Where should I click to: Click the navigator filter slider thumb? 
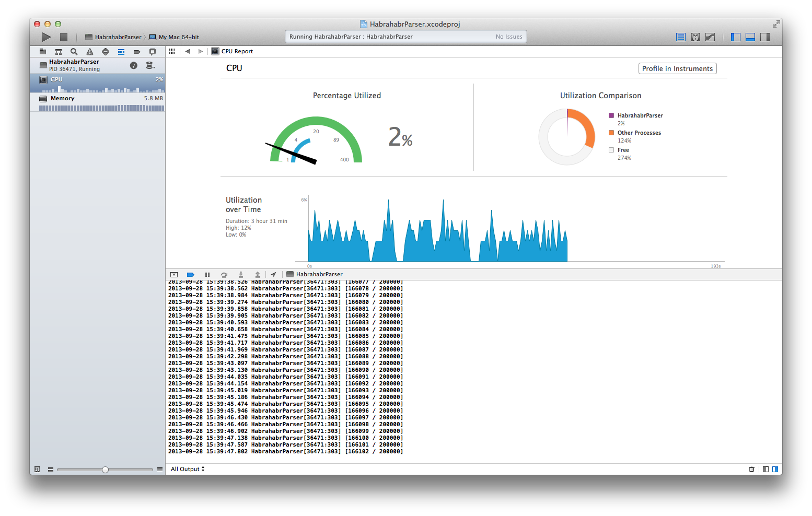coord(105,470)
